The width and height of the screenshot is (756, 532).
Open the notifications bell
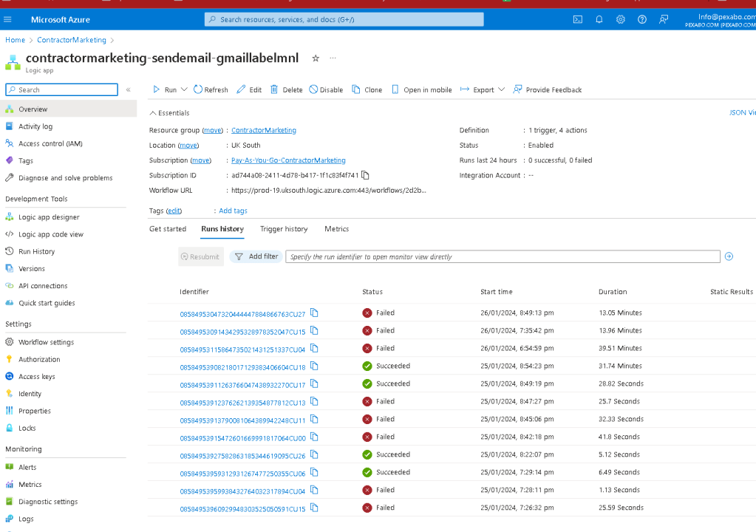pos(599,19)
